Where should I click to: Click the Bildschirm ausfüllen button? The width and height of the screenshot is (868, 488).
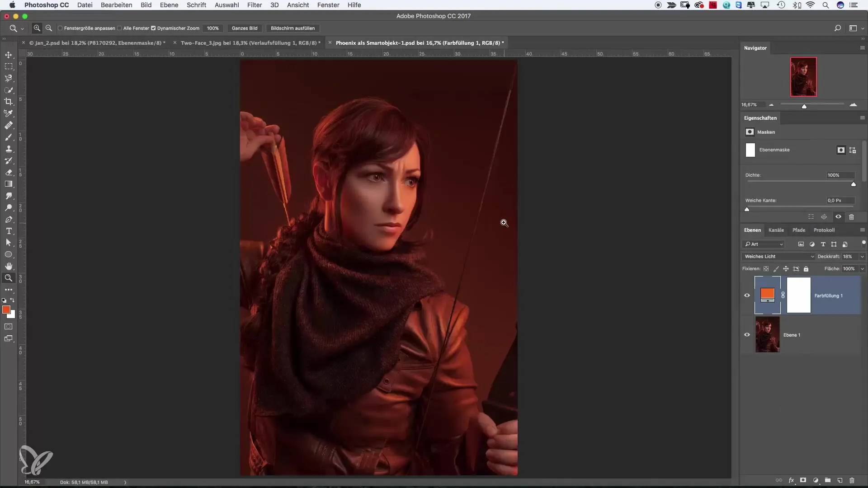point(292,28)
